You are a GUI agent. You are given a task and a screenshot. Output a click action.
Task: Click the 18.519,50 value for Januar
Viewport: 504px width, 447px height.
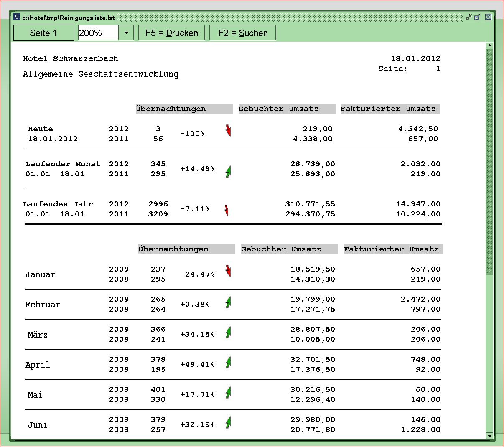(x=313, y=269)
